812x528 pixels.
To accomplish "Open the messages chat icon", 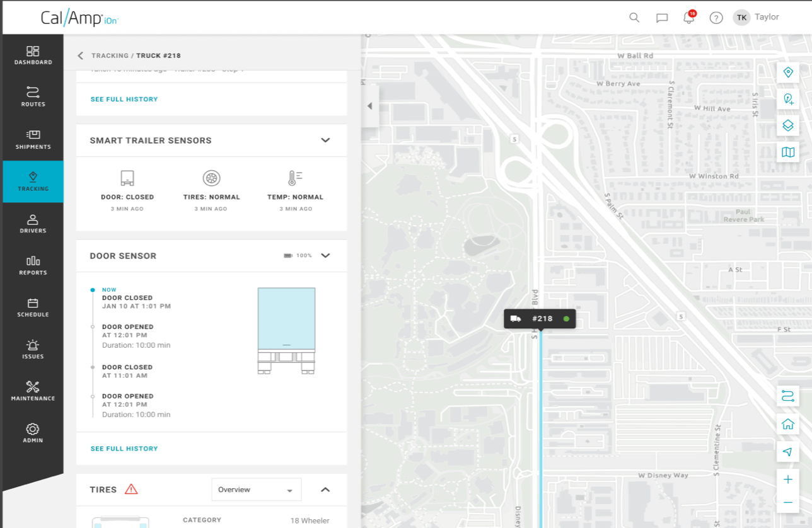I will pyautogui.click(x=661, y=18).
